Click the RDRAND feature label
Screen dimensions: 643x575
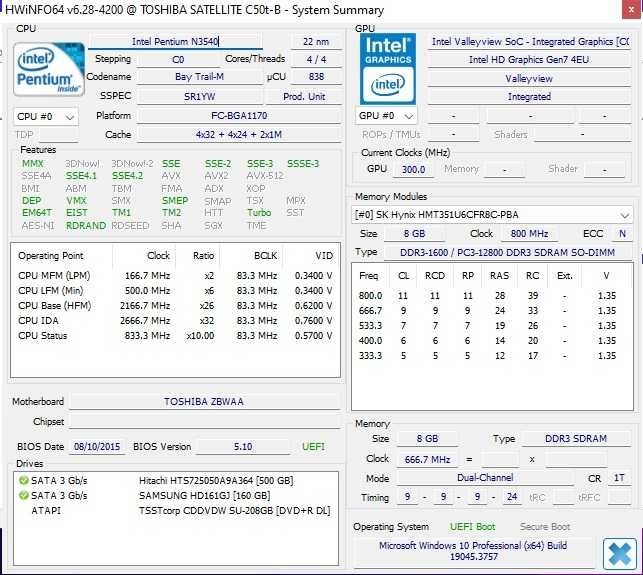(x=86, y=226)
